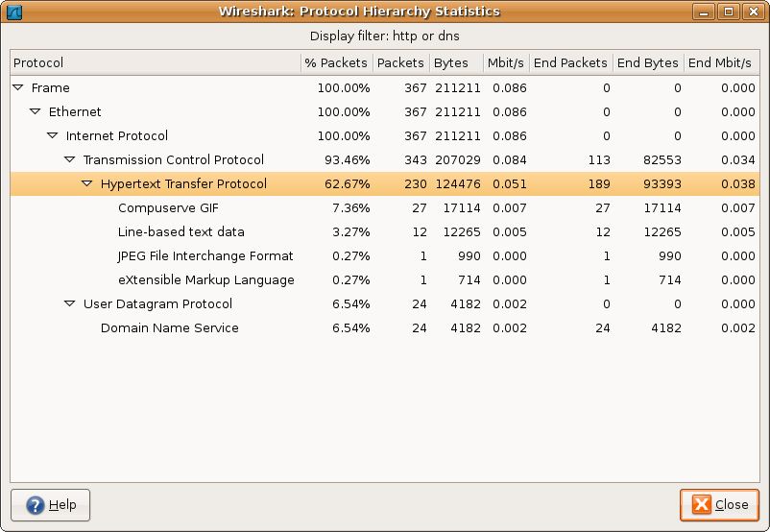Select eXtensible Markup Language row
The width and height of the screenshot is (770, 532).
205,279
